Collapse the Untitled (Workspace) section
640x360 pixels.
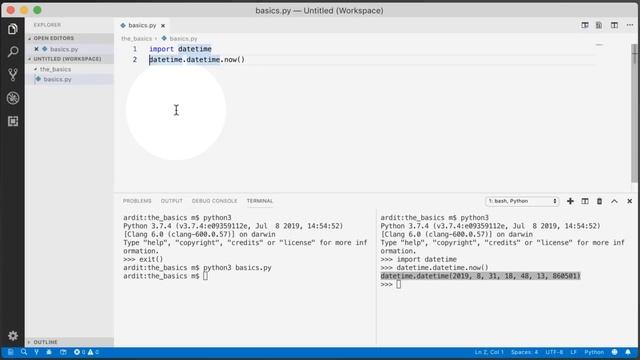tap(69, 59)
